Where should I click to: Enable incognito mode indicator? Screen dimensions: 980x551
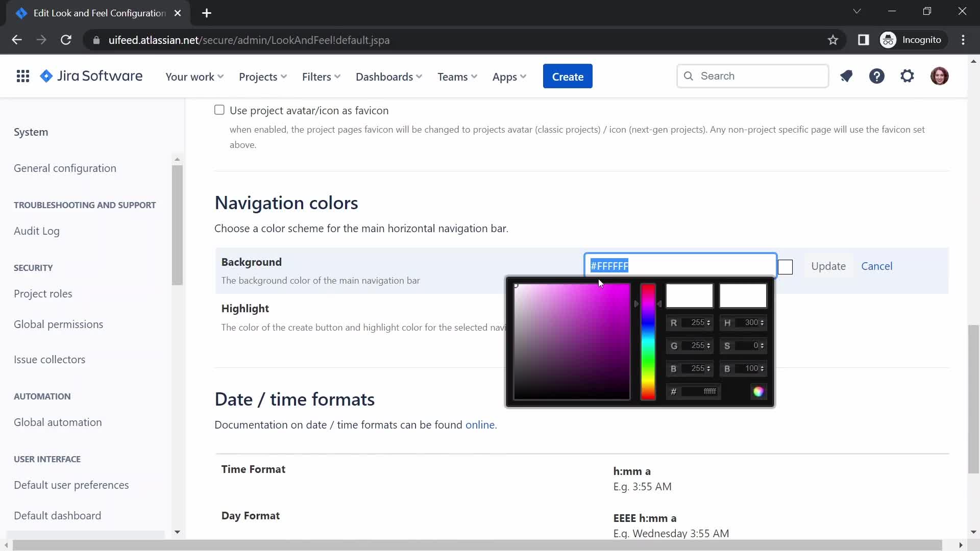pyautogui.click(x=915, y=40)
